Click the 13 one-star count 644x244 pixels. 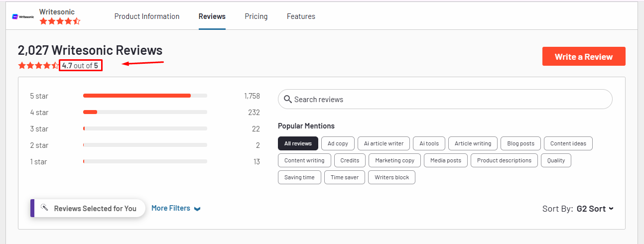click(257, 161)
